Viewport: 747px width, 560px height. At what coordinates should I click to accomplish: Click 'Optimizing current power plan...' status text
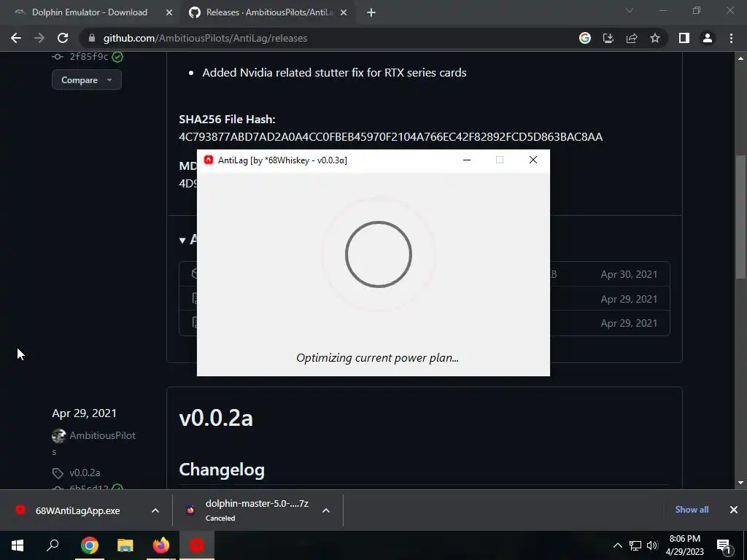tap(377, 357)
